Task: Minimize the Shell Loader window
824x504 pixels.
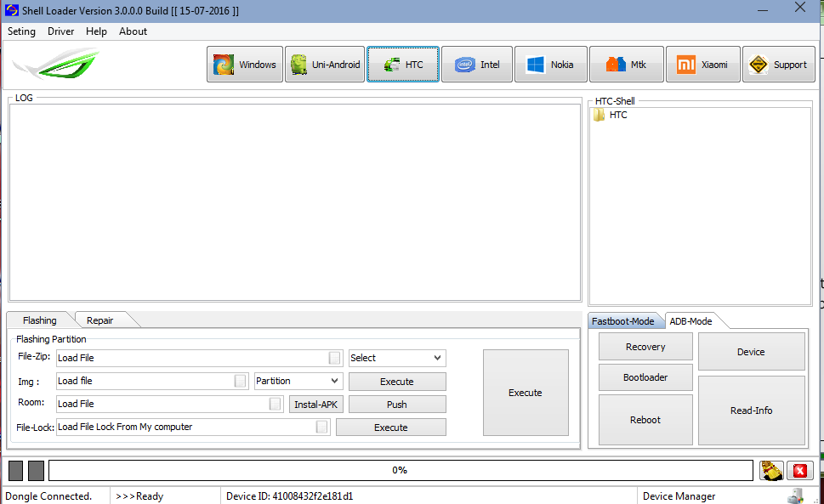Action: [763, 10]
